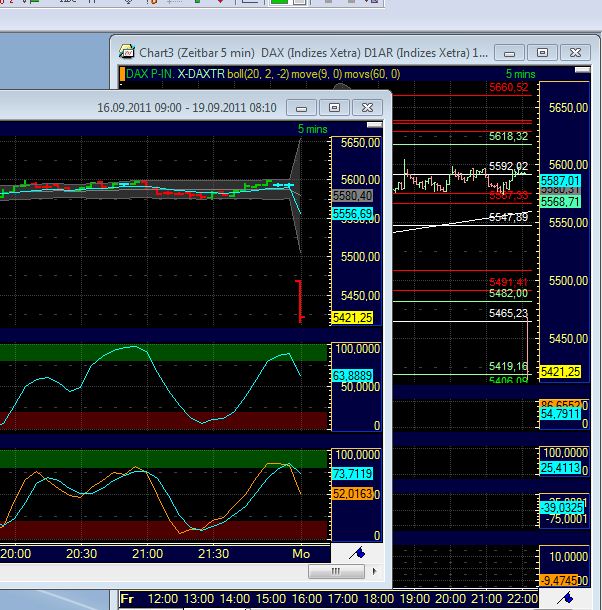The width and height of the screenshot is (602, 610).
Task: Click the 5500,00 axis label in front window
Action: click(360, 257)
